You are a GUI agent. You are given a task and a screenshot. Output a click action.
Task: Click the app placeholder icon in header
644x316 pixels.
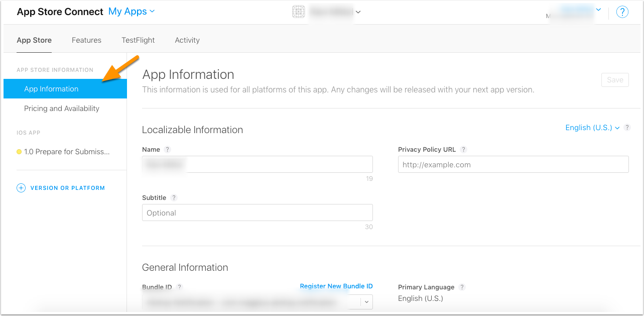pyautogui.click(x=299, y=12)
